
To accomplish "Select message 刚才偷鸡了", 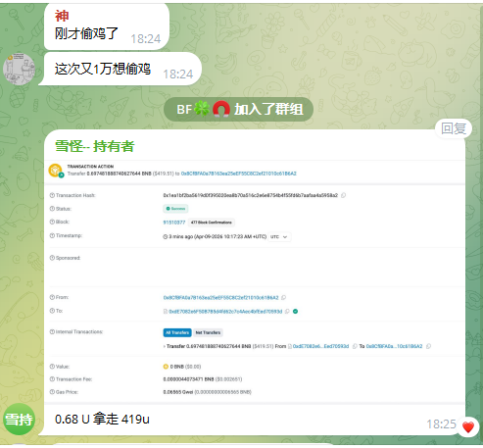I will [86, 33].
